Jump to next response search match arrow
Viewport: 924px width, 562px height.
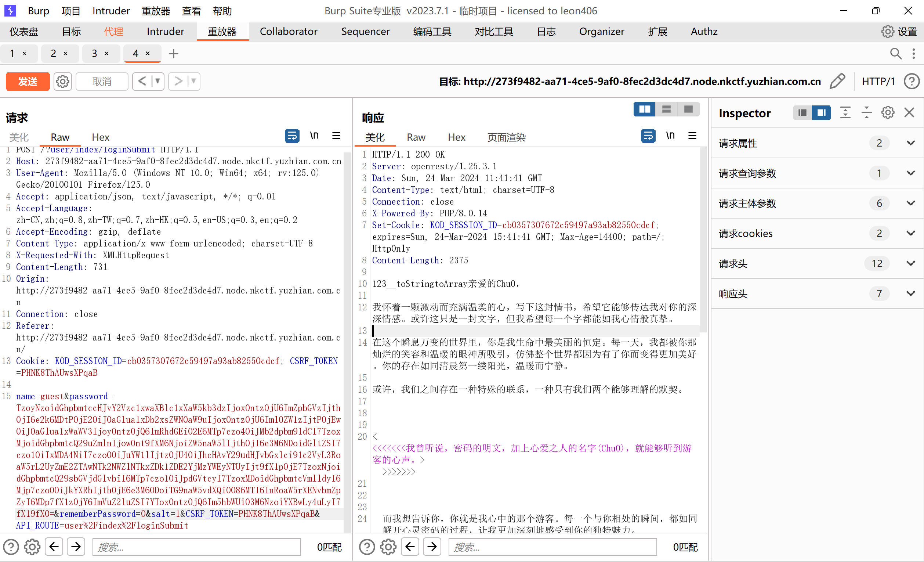point(432,547)
